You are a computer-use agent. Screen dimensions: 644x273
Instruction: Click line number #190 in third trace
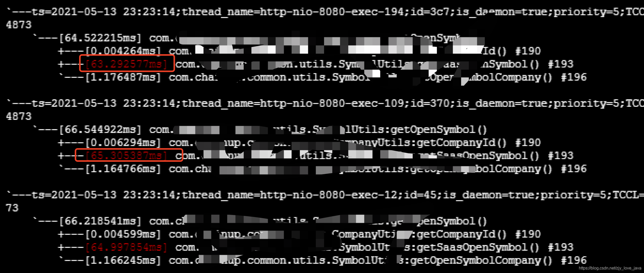528,234
